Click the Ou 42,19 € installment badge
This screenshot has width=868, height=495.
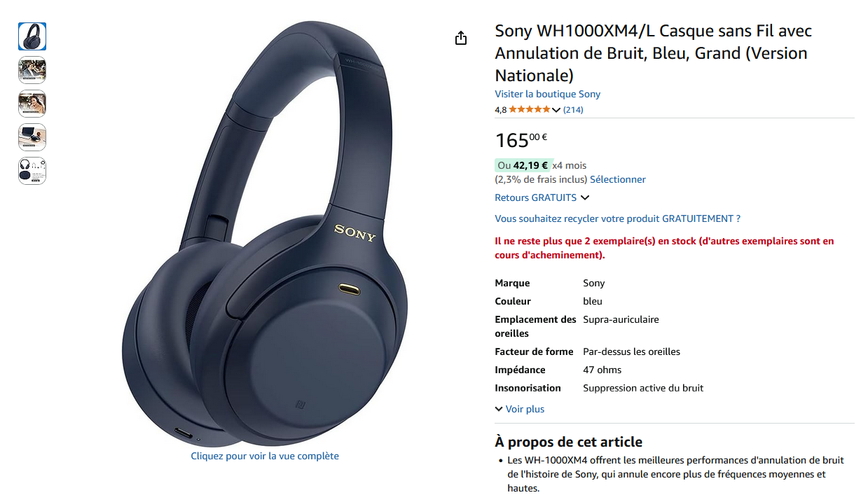click(x=523, y=165)
